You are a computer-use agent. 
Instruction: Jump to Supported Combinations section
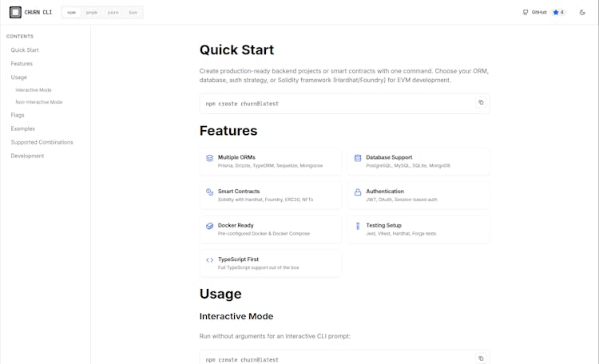pos(42,142)
